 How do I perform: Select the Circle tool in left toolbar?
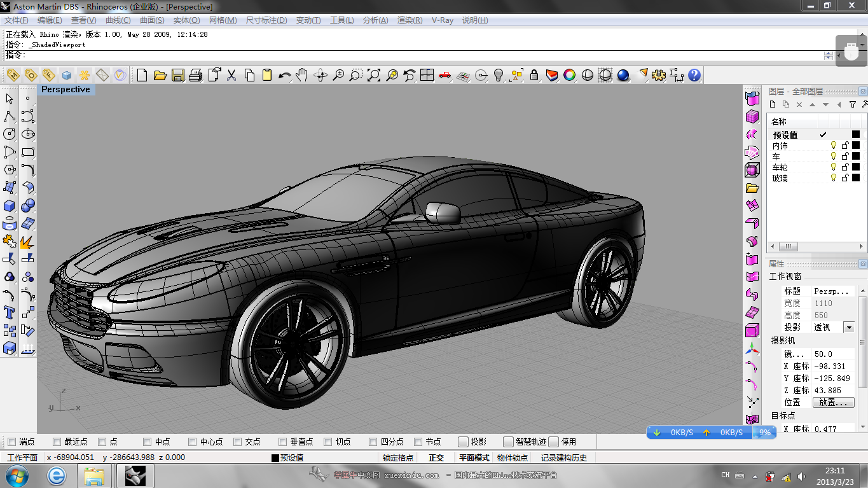tap(10, 134)
